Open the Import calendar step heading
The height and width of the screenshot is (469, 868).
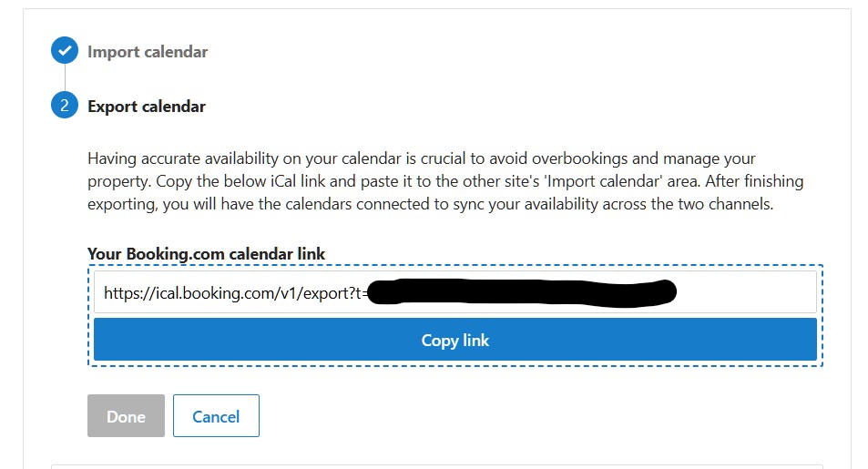[x=148, y=52]
